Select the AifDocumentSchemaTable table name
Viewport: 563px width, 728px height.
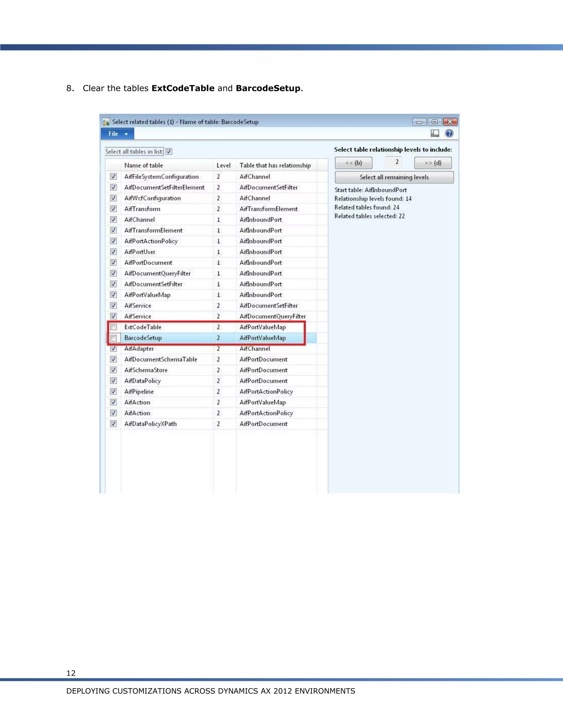[x=161, y=359]
